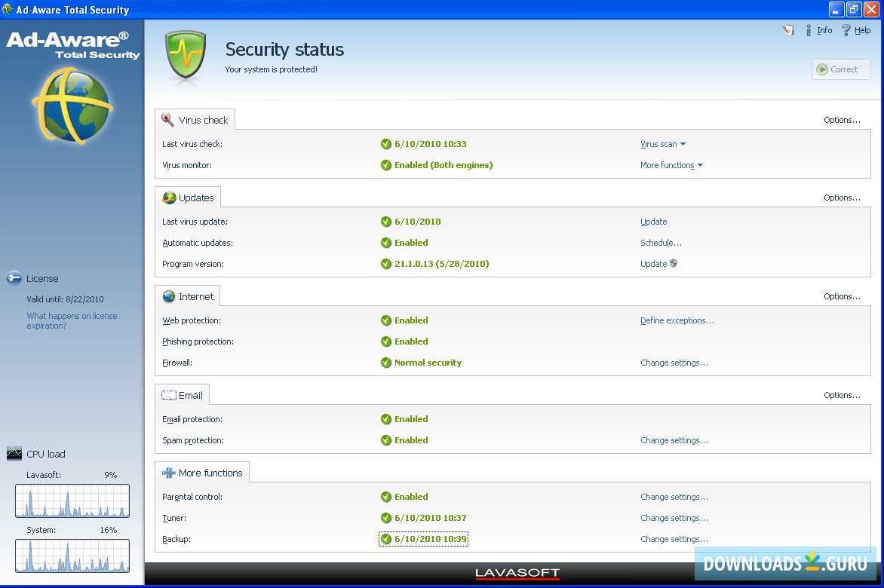Open Options for Internet section
Image resolution: width=884 pixels, height=588 pixels.
842,296
